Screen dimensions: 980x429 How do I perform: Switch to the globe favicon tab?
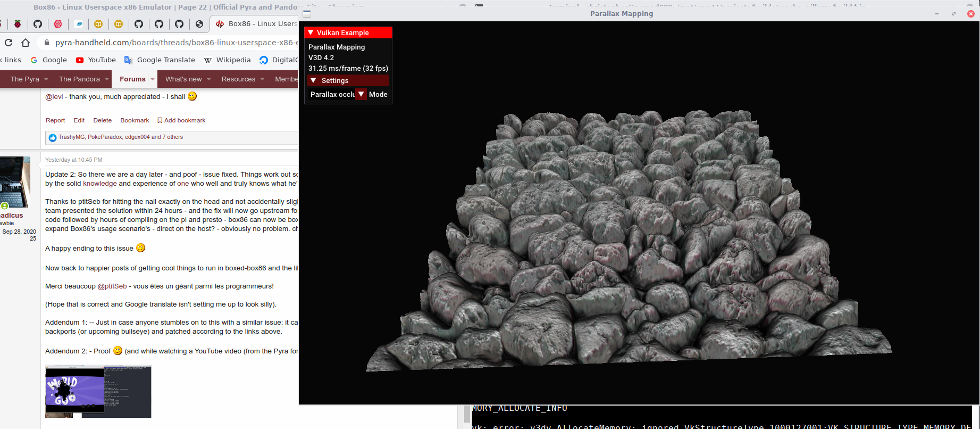pos(199,24)
